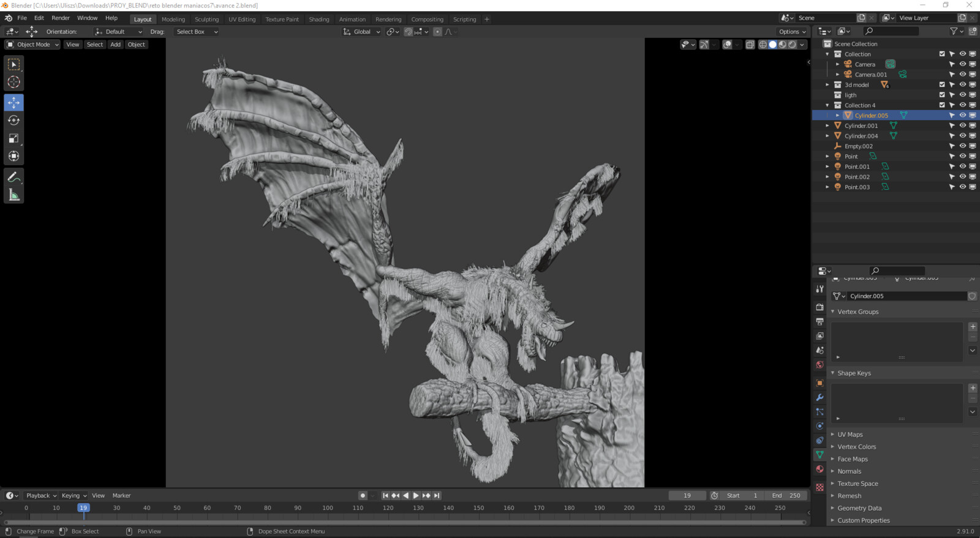This screenshot has height=538, width=980.
Task: Switch viewport to Wireframe shading
Action: pos(763,45)
